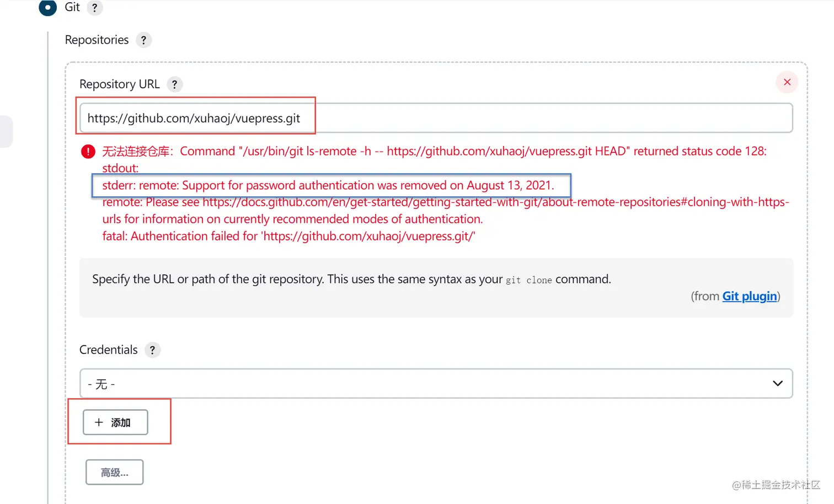Click the 高级... advanced button
Screen dimensions: 834x504
pyautogui.click(x=115, y=473)
